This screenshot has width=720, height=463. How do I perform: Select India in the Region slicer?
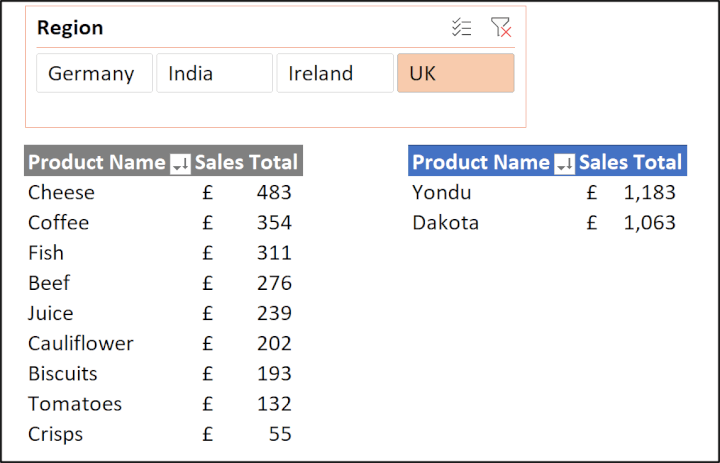pyautogui.click(x=214, y=73)
